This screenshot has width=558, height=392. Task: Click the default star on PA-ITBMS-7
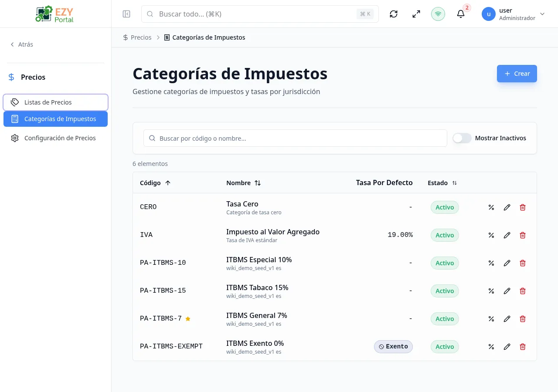tap(188, 319)
